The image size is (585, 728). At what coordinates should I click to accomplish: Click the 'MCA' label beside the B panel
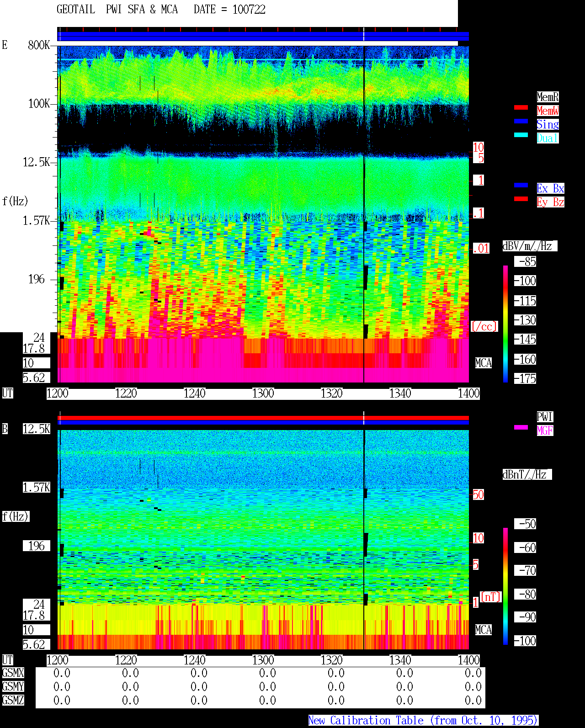pyautogui.click(x=484, y=630)
